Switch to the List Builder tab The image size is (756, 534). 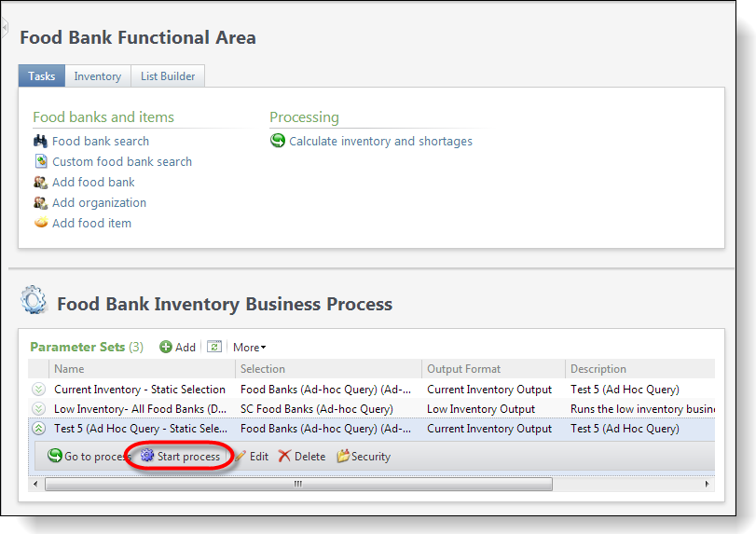pyautogui.click(x=168, y=76)
